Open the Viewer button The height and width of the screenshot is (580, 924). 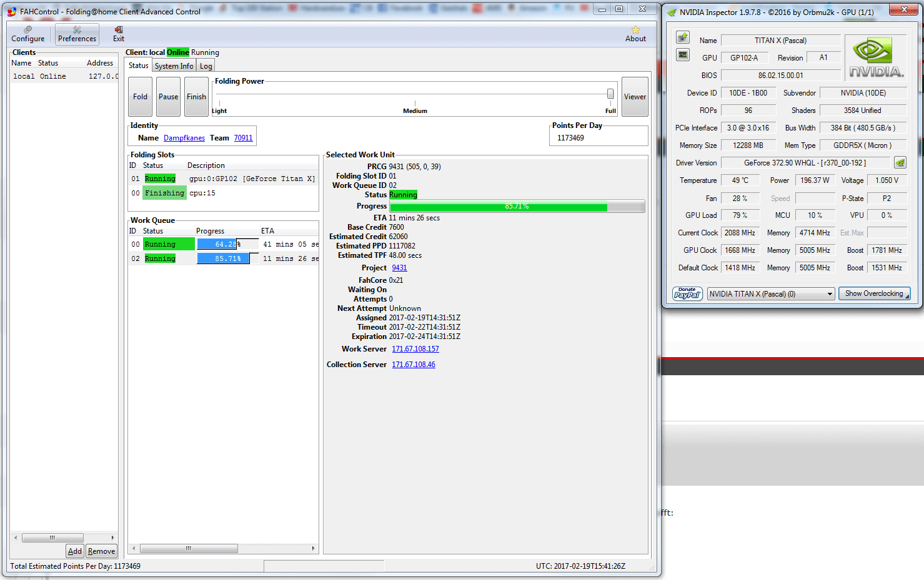(635, 97)
